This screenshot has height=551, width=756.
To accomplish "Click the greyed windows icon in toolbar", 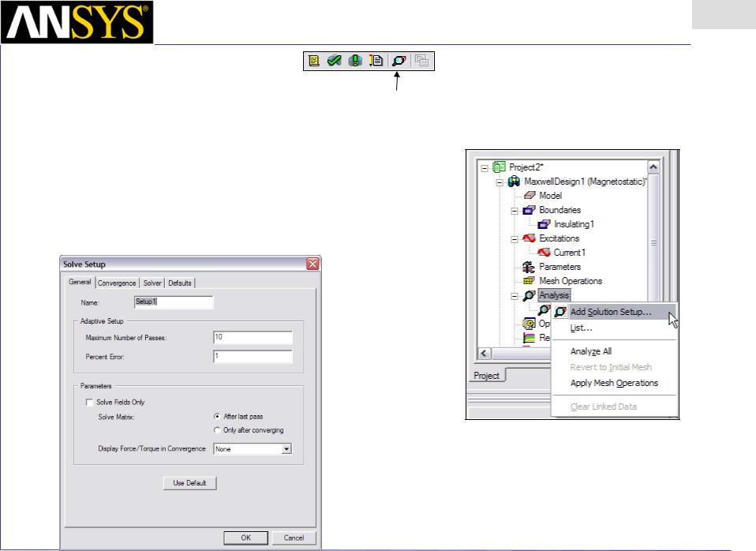I will [422, 61].
